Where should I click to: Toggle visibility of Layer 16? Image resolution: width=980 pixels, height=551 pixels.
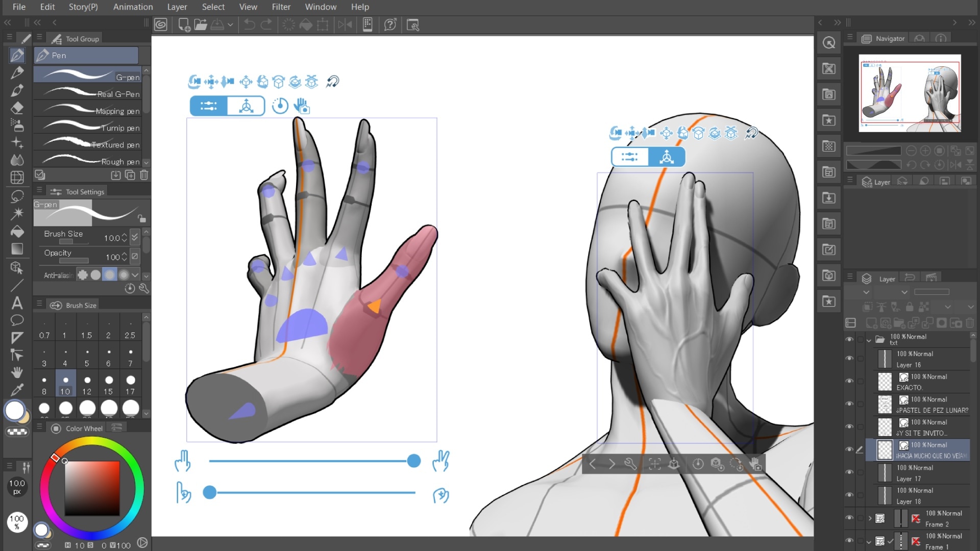pyautogui.click(x=849, y=358)
